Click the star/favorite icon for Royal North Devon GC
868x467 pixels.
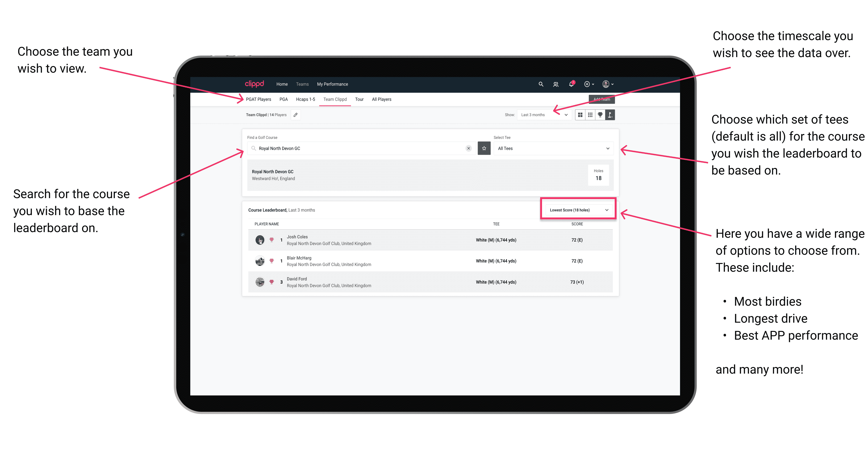point(484,148)
